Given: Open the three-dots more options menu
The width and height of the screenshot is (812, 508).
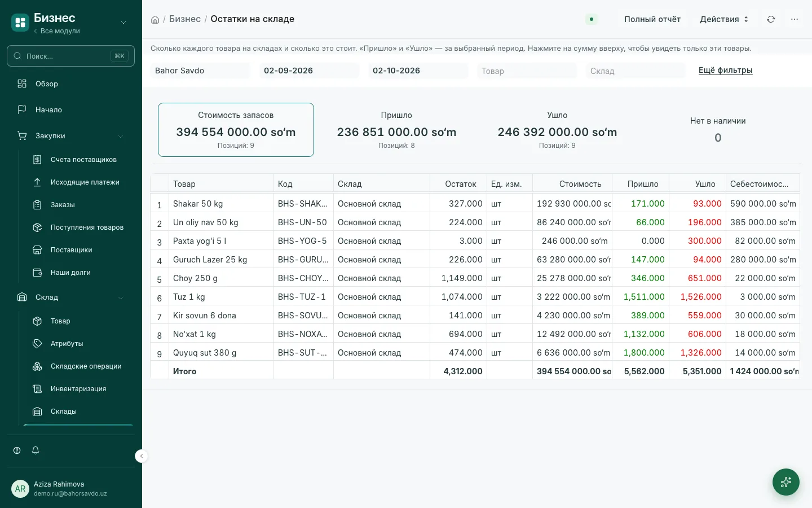Looking at the screenshot, I should (x=795, y=19).
